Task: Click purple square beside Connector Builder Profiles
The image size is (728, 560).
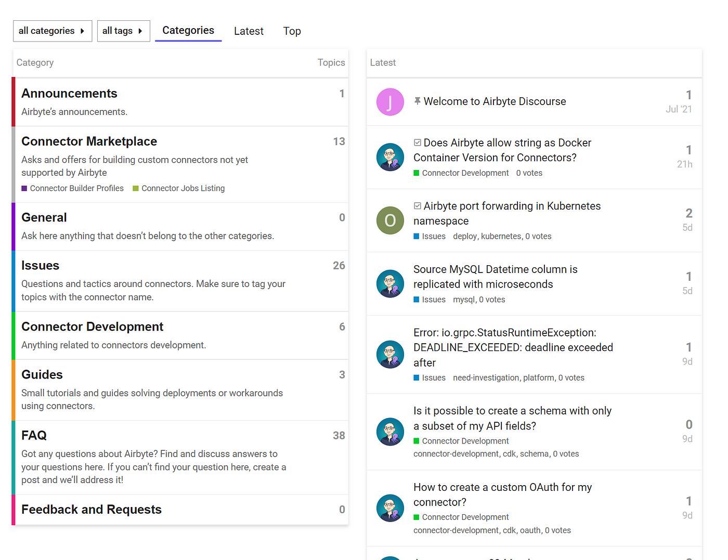Action: [x=24, y=188]
